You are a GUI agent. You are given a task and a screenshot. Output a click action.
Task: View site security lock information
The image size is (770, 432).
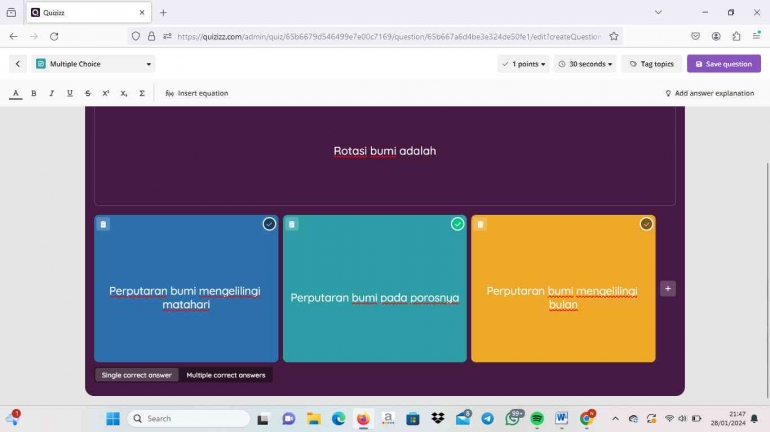click(x=152, y=36)
